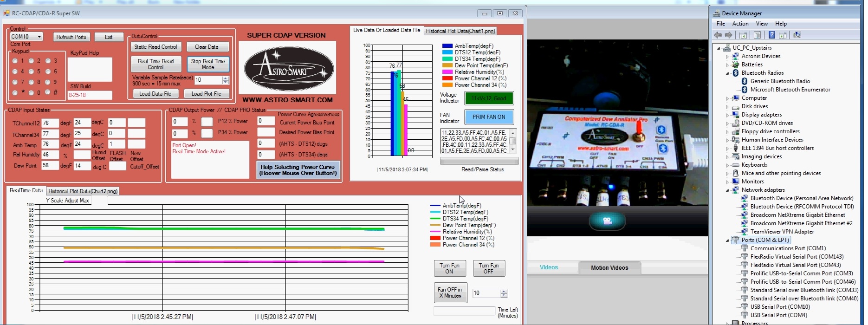
Task: Expand the Disk drives tree node
Action: (x=727, y=107)
